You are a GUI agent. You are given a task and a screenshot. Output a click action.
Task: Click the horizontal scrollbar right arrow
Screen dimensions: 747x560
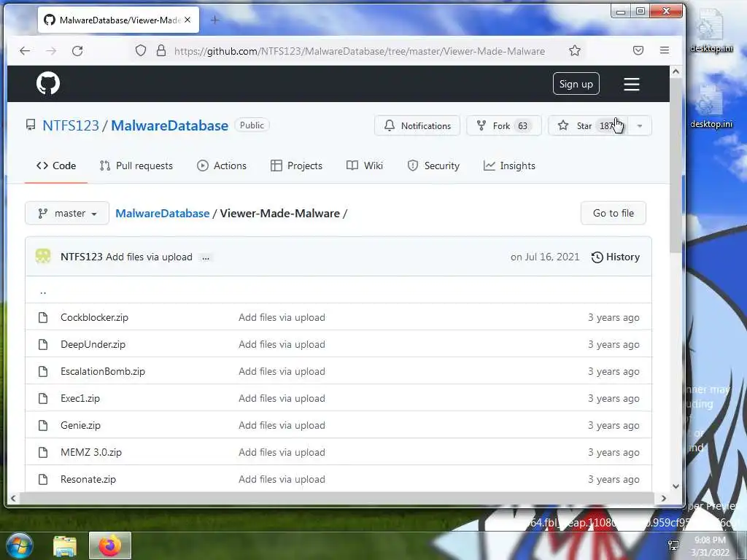click(x=664, y=498)
